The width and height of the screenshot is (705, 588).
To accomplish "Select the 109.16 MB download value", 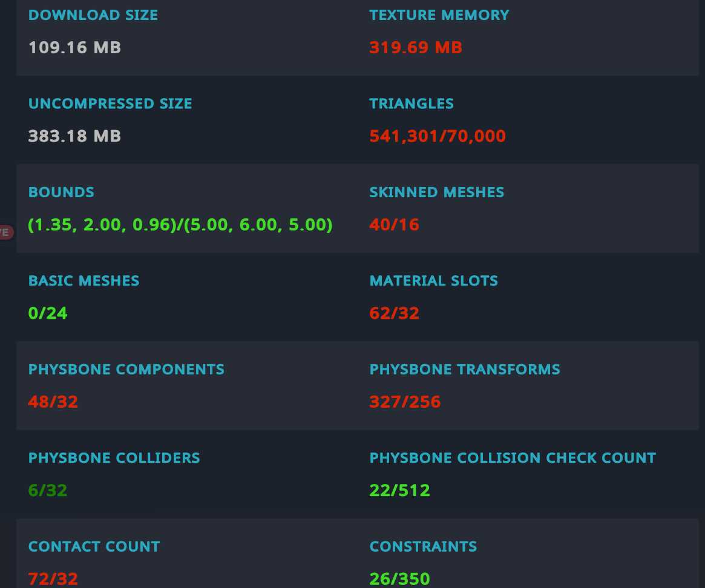I will click(74, 48).
